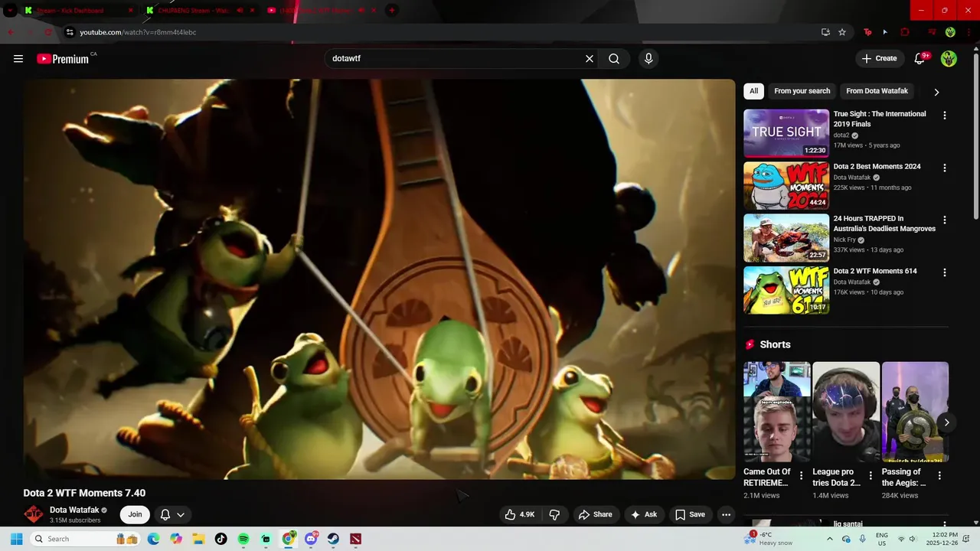Open Microsoft Edge from taskbar
Image resolution: width=980 pixels, height=551 pixels.
coord(153,539)
